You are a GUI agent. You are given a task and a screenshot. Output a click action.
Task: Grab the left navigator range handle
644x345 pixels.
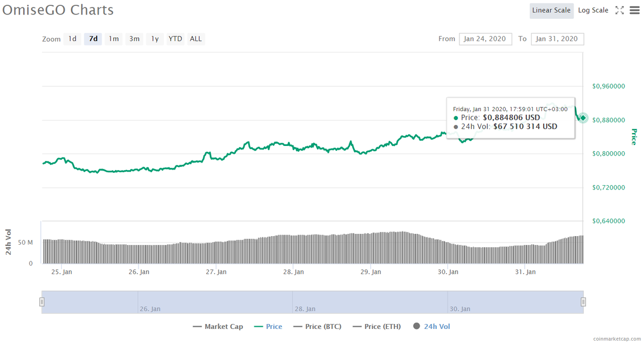[x=42, y=302]
